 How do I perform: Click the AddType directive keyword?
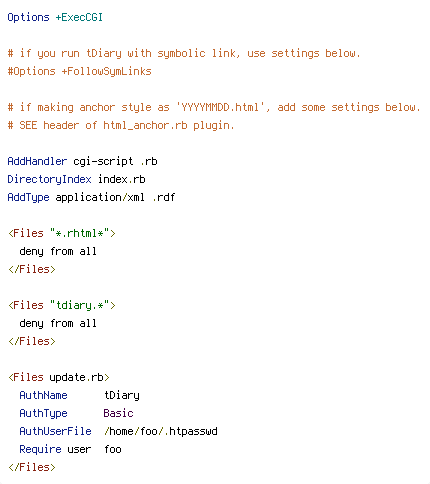pyautogui.click(x=28, y=197)
